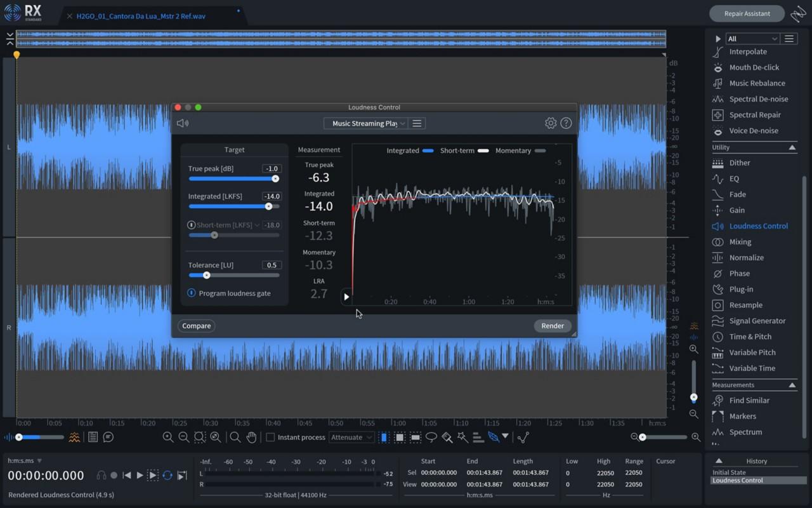
Task: Adjust the True peak slider
Action: point(275,178)
